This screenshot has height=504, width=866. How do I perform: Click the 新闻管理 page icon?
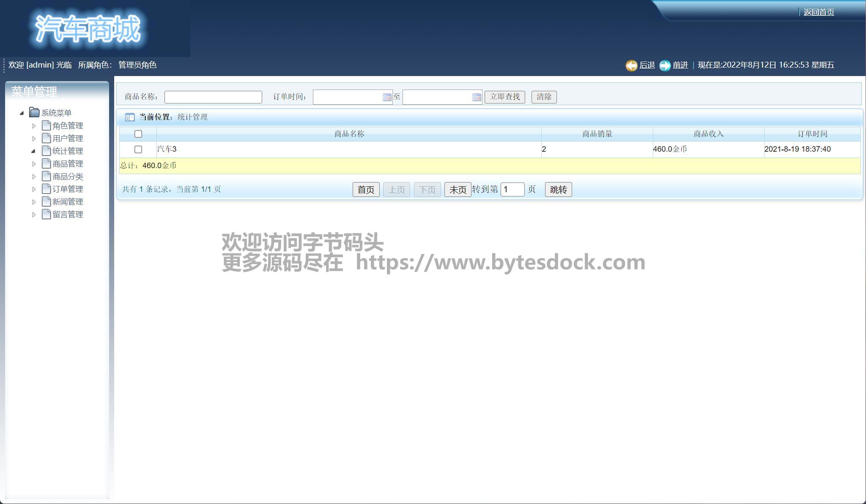46,202
